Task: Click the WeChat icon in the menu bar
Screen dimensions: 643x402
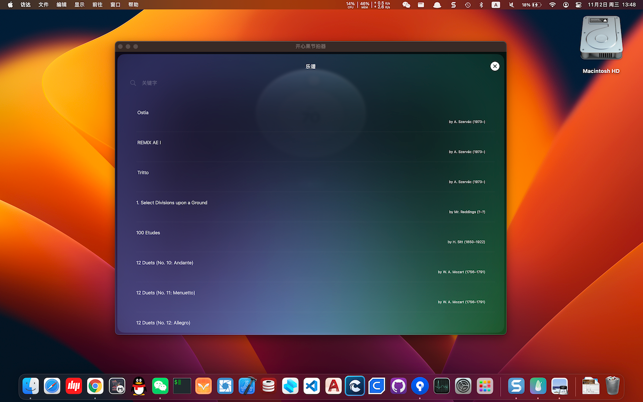Action: point(406,5)
